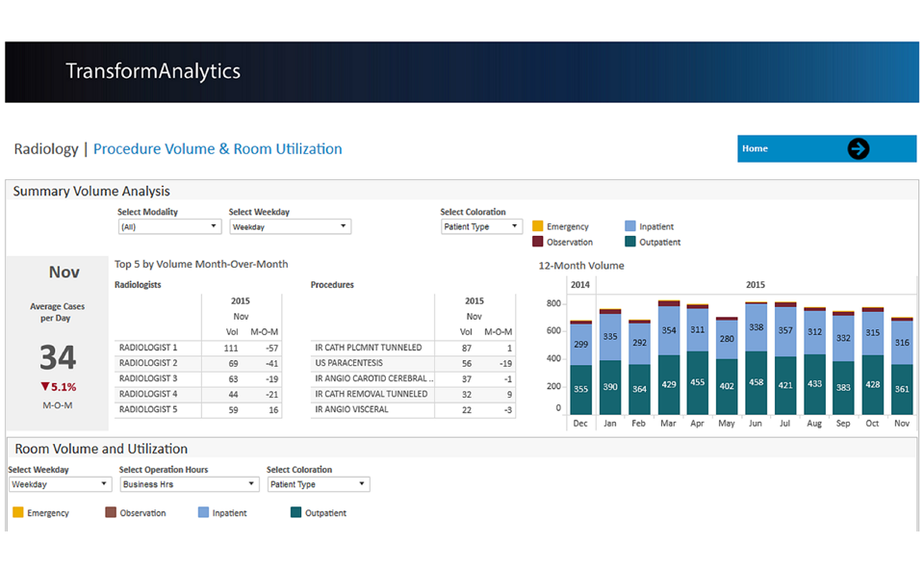Screen dimensions: 924x570
Task: Click the Jul inpatient bar 357
Action: (x=785, y=331)
